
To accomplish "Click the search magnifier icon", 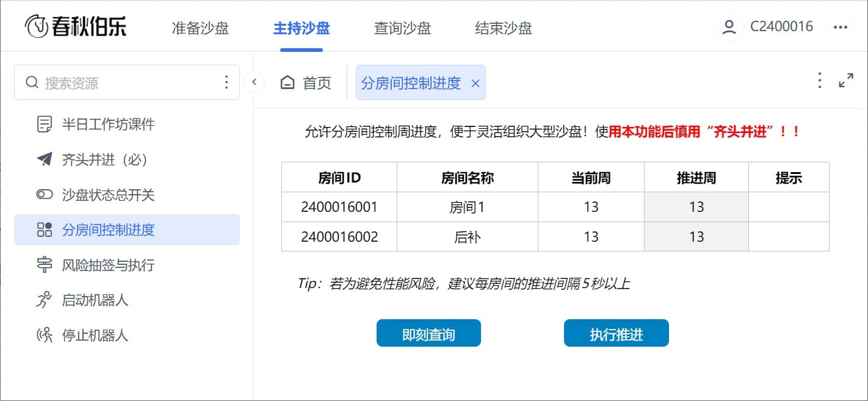I will point(32,82).
